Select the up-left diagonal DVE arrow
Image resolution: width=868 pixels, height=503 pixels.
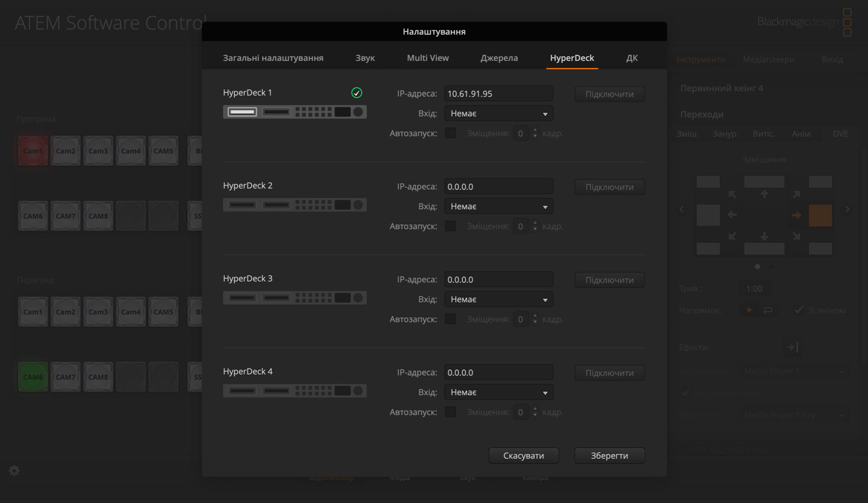click(732, 194)
